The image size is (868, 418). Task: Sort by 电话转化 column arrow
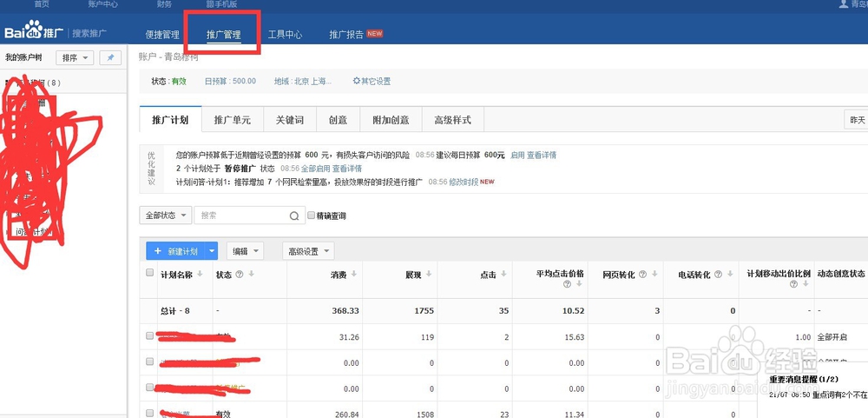(x=730, y=274)
